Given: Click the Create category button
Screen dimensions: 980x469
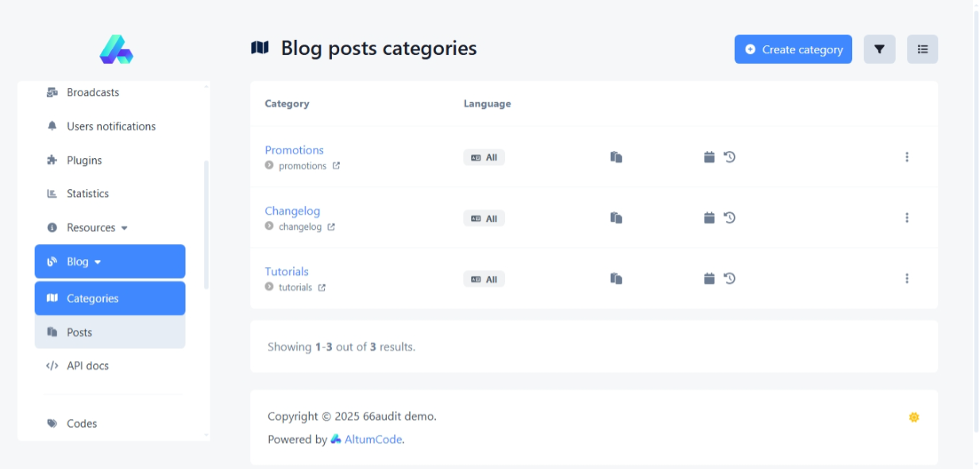Looking at the screenshot, I should pos(793,49).
